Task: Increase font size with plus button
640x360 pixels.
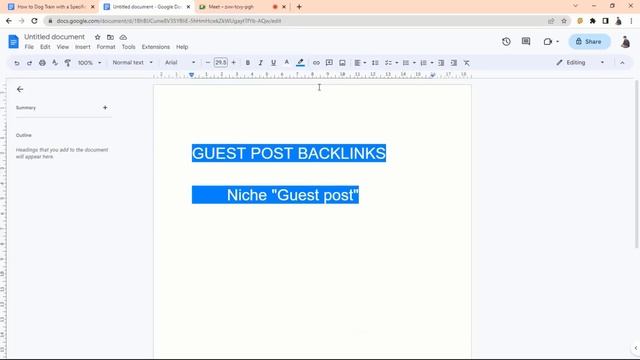Action: 233,63
